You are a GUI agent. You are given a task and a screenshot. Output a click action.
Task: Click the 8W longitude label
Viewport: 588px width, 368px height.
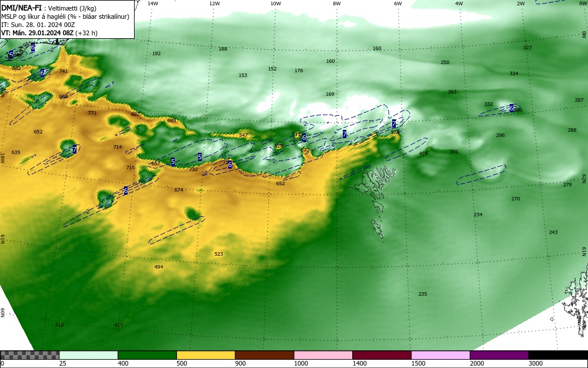point(337,4)
